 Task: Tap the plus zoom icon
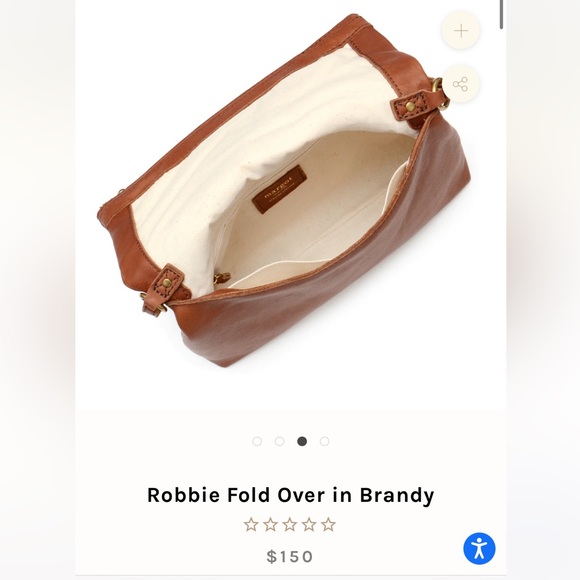(x=461, y=30)
